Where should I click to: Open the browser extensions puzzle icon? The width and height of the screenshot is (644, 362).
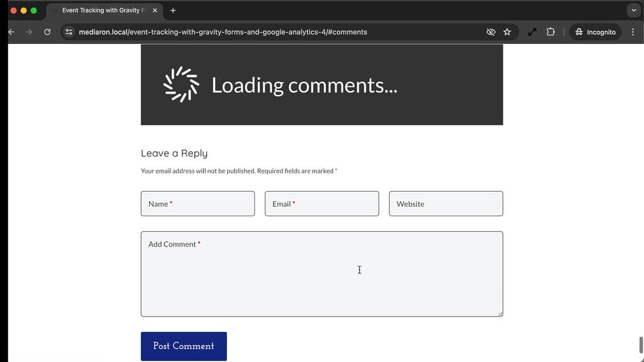point(550,31)
